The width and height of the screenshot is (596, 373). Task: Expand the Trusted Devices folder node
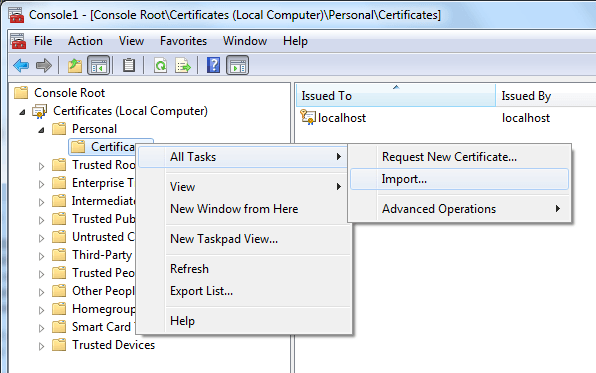(x=41, y=346)
